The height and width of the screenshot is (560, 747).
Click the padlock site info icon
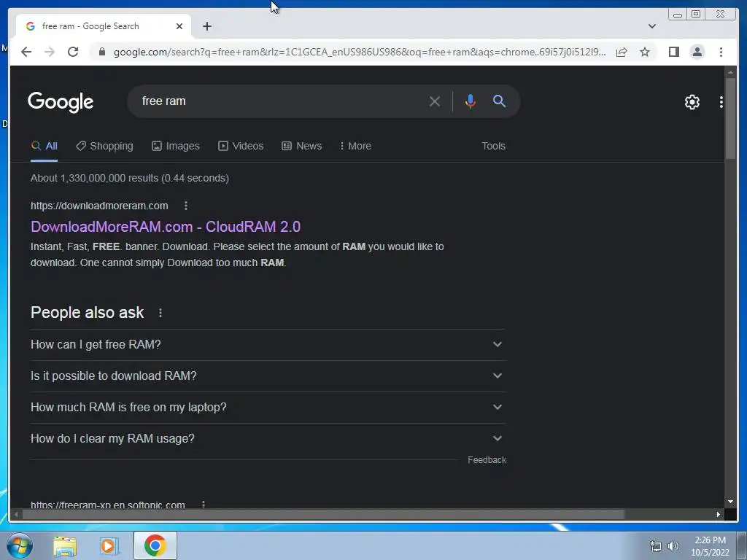[x=101, y=52]
